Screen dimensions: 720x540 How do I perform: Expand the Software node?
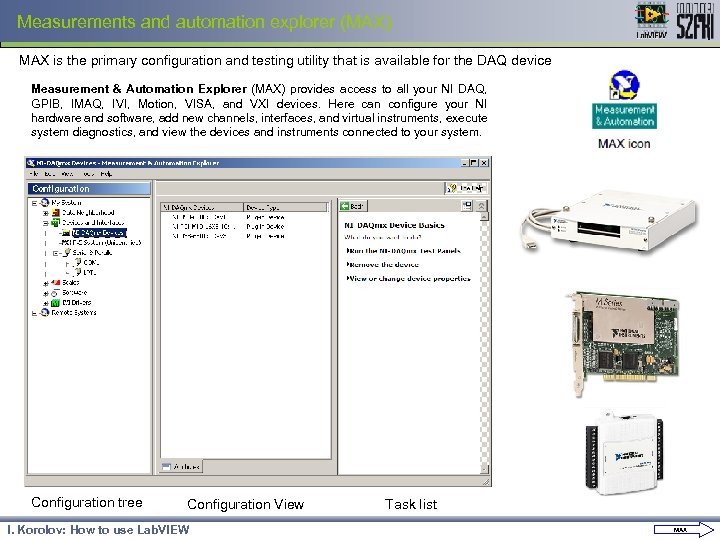tap(45, 293)
